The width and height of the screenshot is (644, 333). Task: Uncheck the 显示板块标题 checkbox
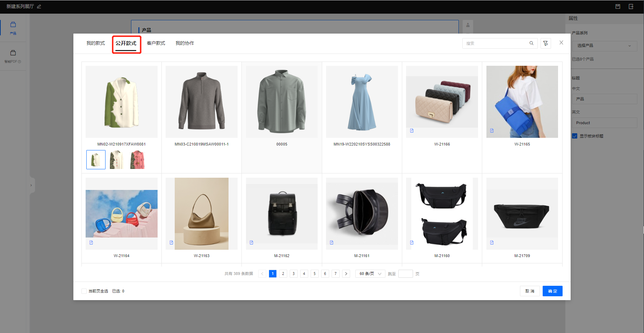tap(574, 136)
